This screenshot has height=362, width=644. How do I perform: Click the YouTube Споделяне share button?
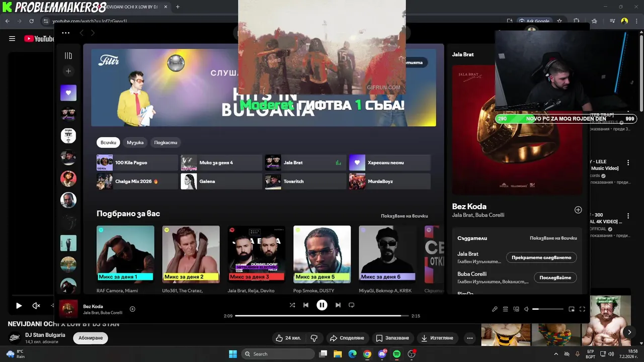347,338
